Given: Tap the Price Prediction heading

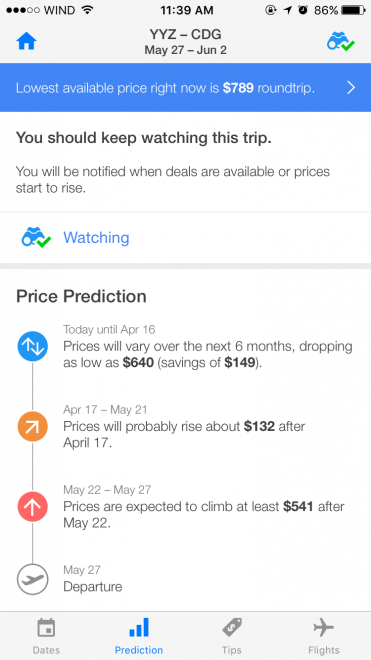Looking at the screenshot, I should tap(81, 296).
